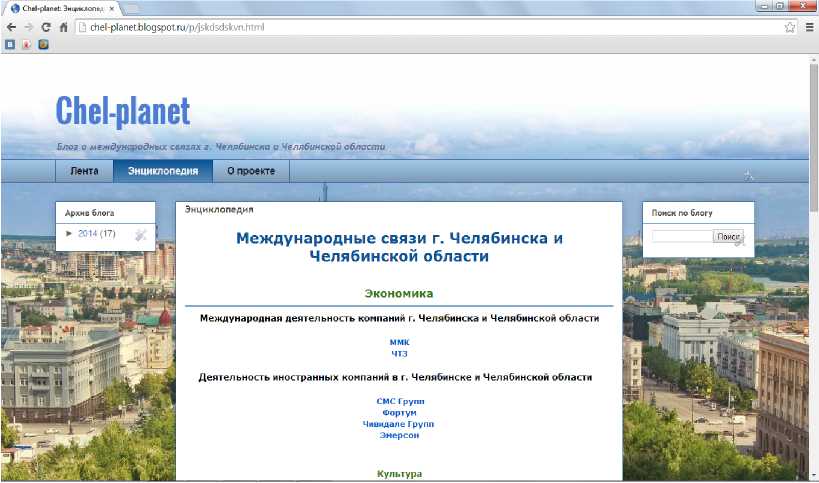Click the scrollbar down arrow
The height and width of the screenshot is (483, 819).
813,476
